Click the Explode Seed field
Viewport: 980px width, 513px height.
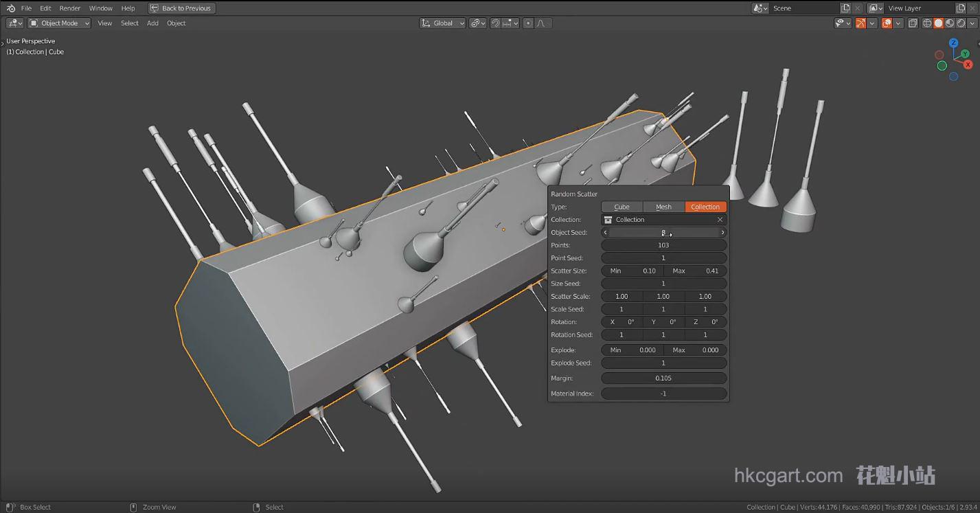pos(663,363)
